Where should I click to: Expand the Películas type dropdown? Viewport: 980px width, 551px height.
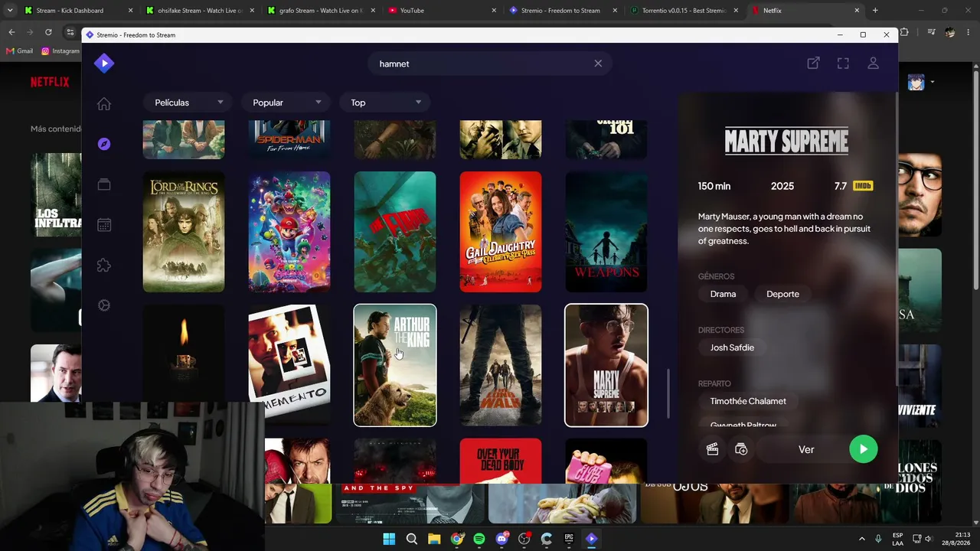(189, 103)
